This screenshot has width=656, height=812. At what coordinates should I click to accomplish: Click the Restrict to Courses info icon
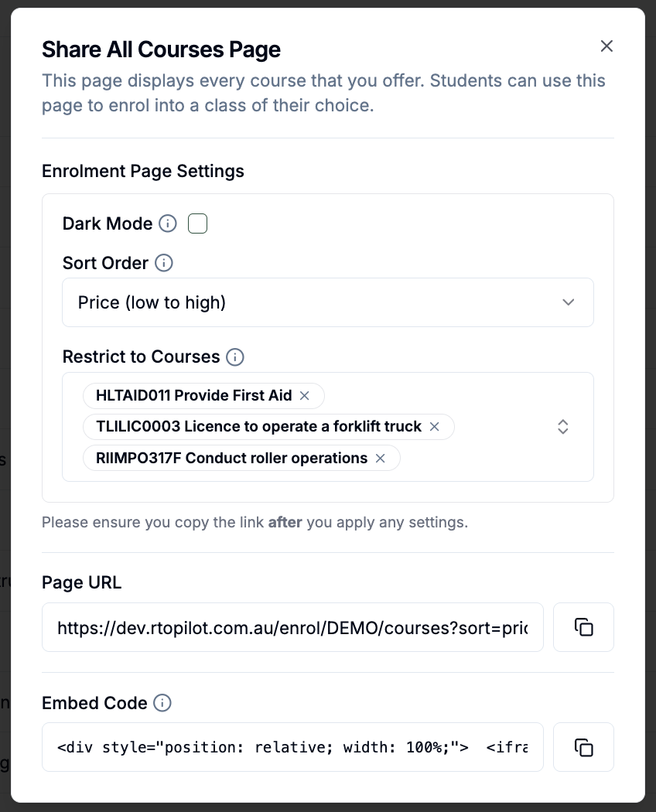coord(234,357)
